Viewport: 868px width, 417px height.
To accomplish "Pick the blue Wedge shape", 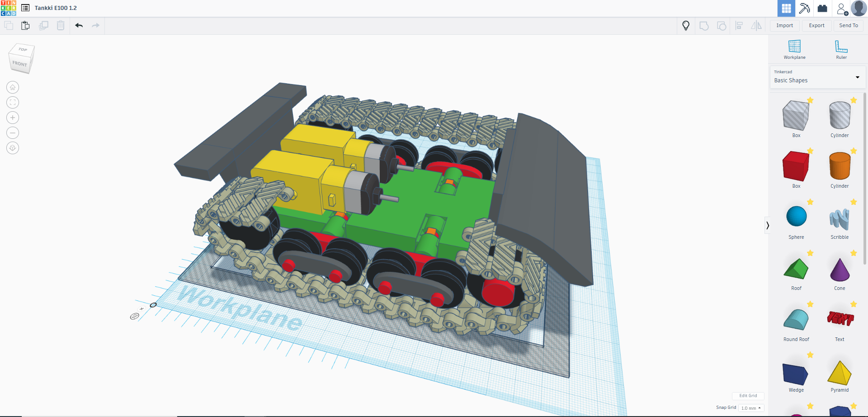I will (x=796, y=375).
